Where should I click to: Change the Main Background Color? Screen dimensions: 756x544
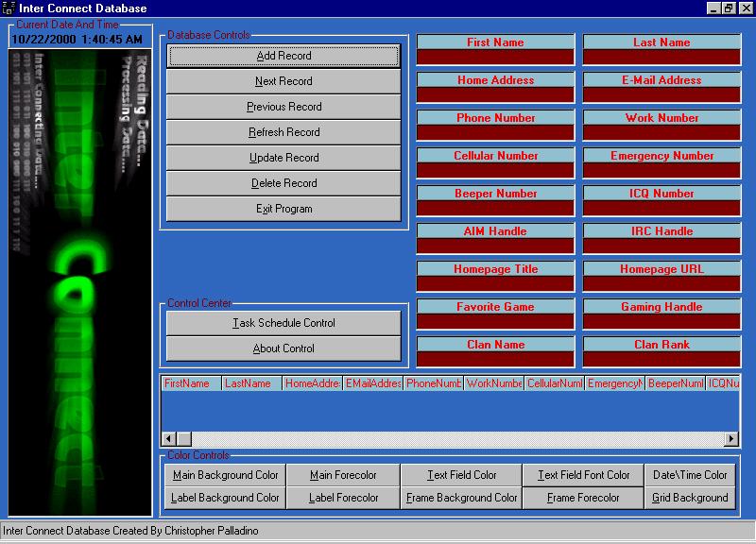pos(225,475)
